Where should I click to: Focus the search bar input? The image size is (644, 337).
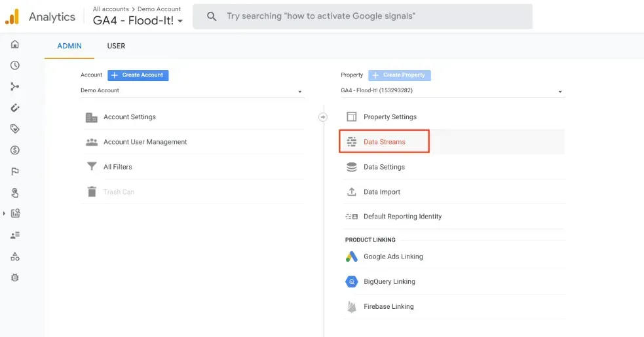(x=363, y=16)
